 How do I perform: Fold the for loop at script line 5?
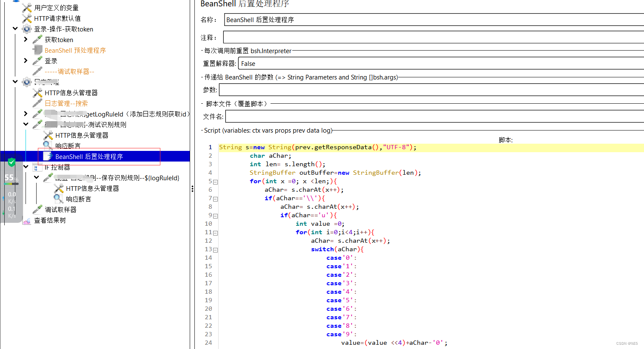(x=215, y=182)
